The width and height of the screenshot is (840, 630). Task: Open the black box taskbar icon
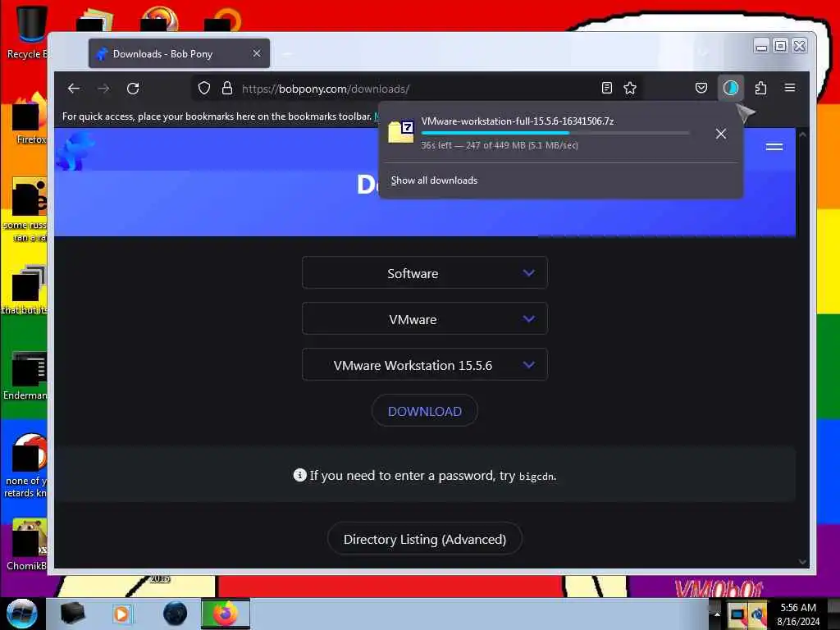(x=72, y=614)
